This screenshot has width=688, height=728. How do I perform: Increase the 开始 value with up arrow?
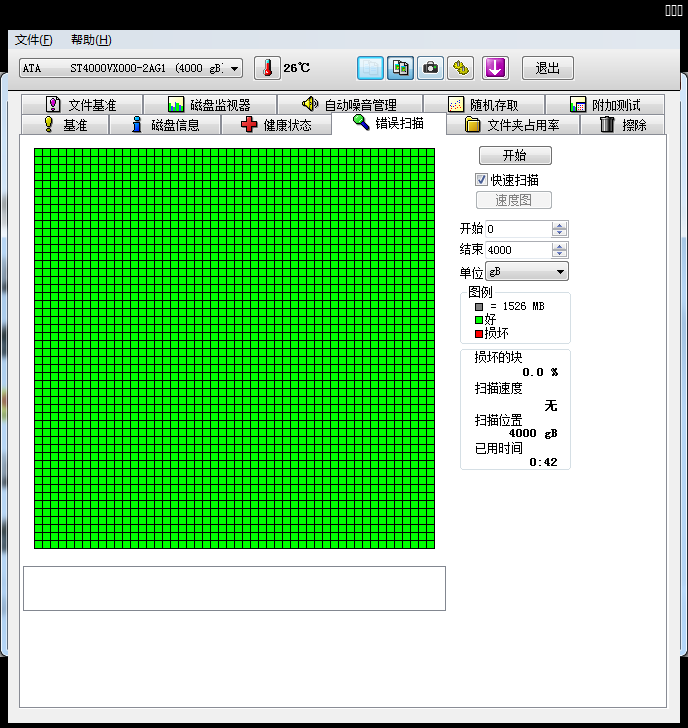tap(559, 225)
